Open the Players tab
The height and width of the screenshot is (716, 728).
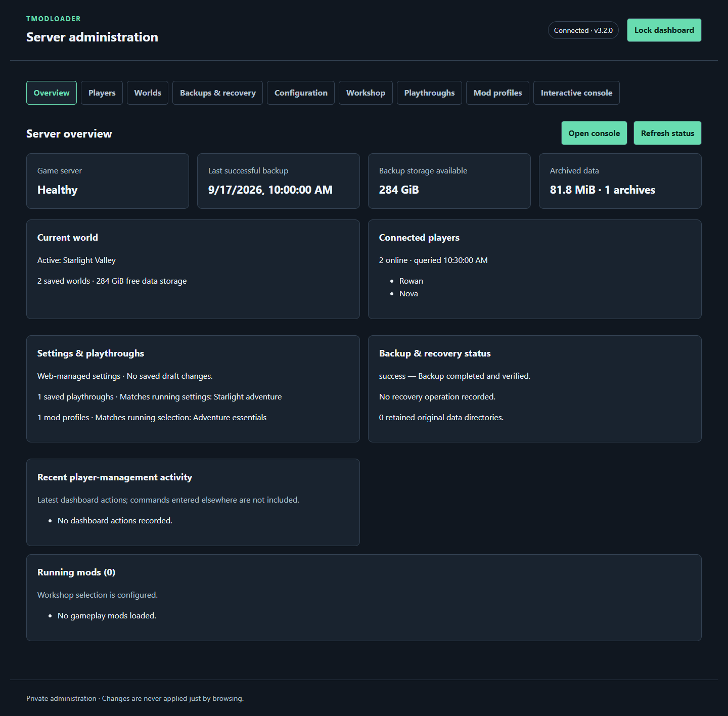[102, 93]
